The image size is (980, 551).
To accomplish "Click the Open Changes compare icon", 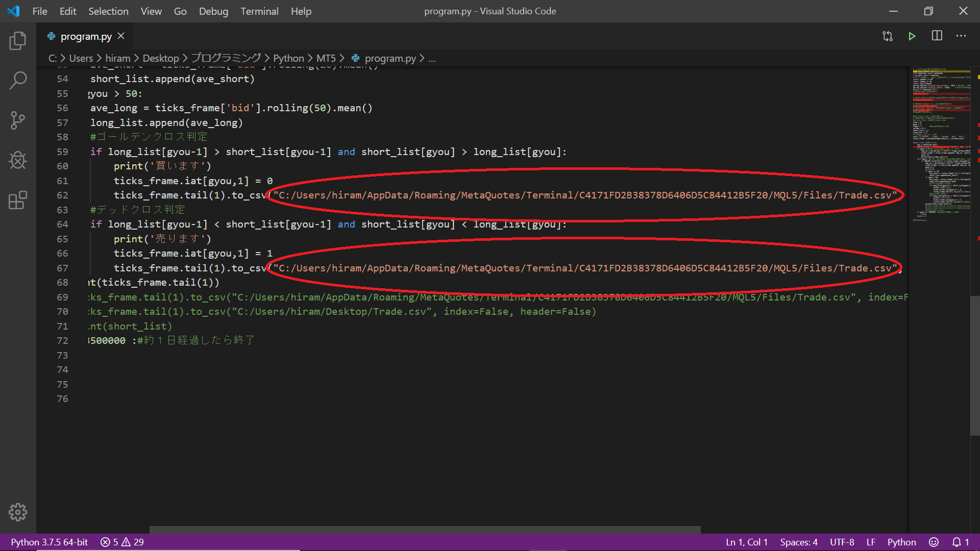I will point(888,36).
